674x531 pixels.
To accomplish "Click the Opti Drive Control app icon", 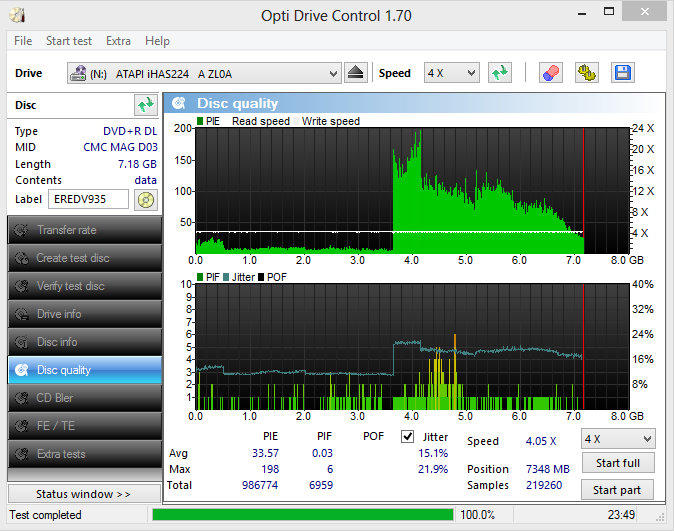I will pyautogui.click(x=17, y=15).
